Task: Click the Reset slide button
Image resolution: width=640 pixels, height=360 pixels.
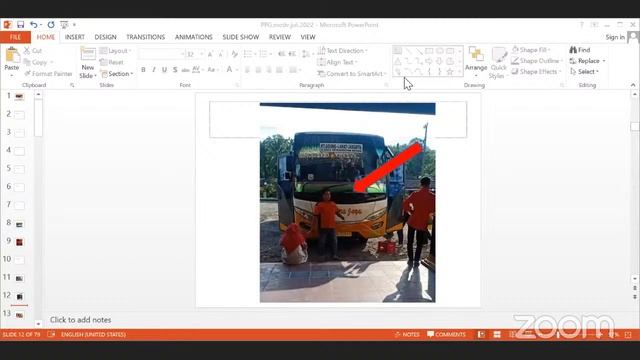Action: coord(112,62)
